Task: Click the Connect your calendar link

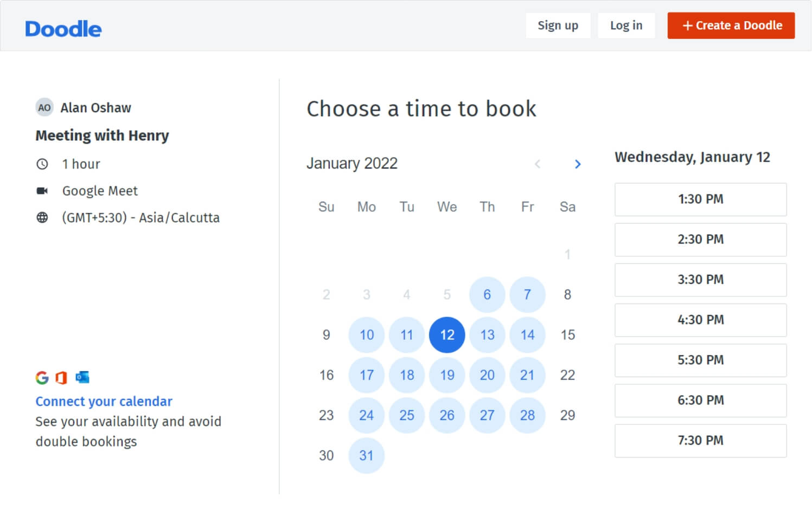Action: point(104,401)
